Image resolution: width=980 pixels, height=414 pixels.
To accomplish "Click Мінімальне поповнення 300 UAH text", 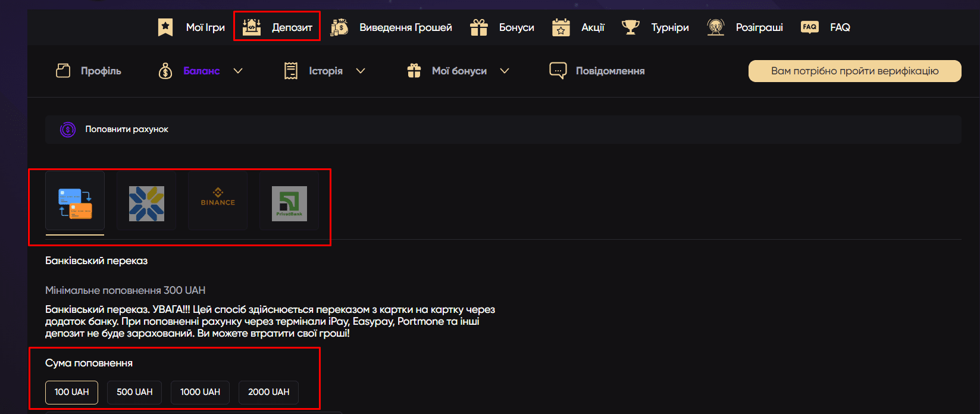I will [126, 290].
